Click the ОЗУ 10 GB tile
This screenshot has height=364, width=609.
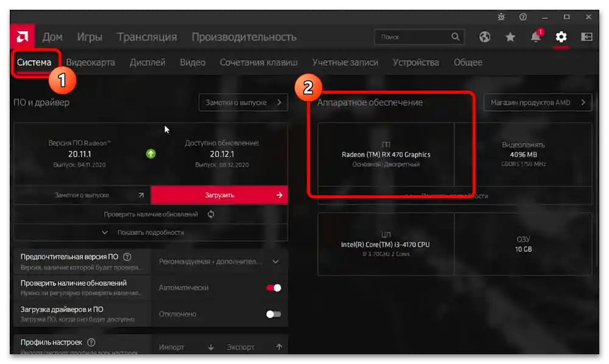523,244
